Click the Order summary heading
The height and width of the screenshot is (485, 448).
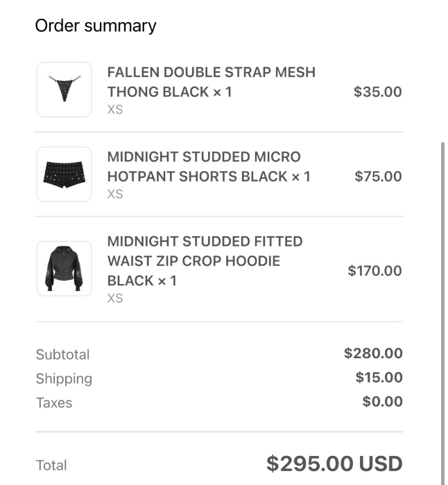tap(96, 26)
